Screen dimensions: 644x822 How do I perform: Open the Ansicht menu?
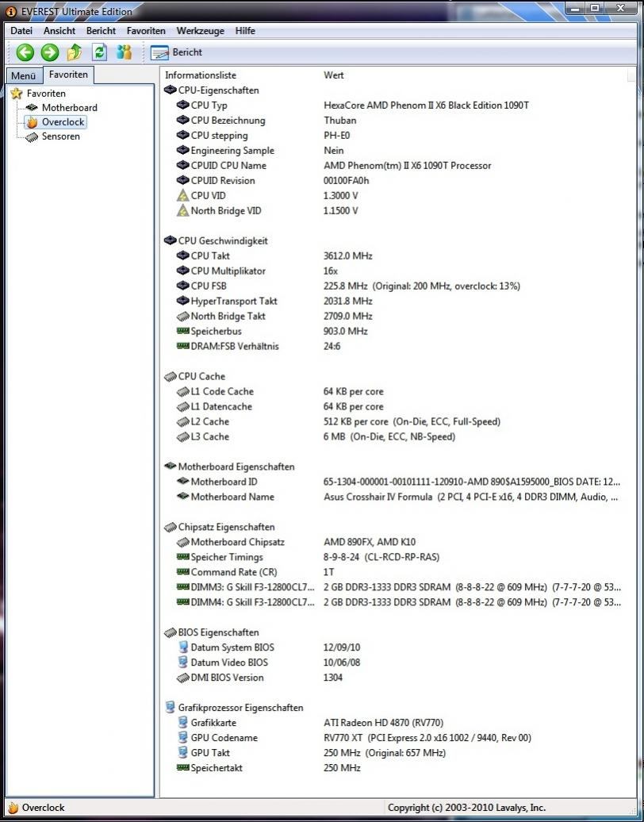click(x=59, y=31)
